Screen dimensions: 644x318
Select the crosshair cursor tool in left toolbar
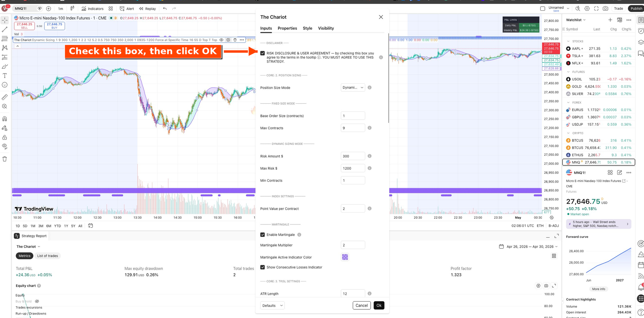click(5, 20)
